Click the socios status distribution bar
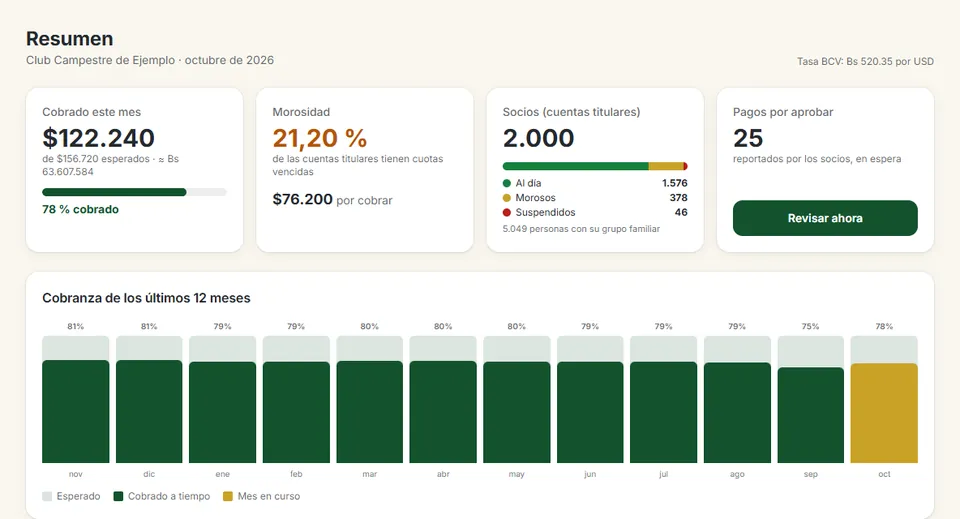This screenshot has width=960, height=519. tap(594, 166)
